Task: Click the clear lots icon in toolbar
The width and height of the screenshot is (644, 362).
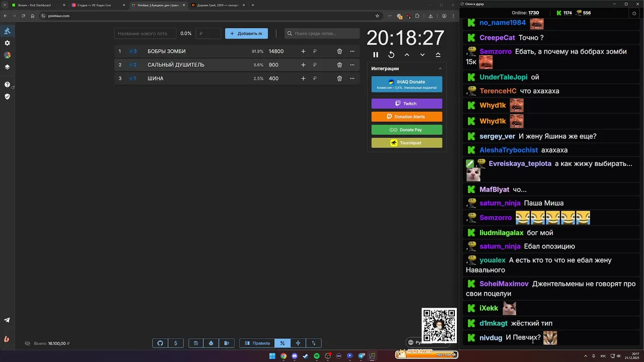Action: 226,343
